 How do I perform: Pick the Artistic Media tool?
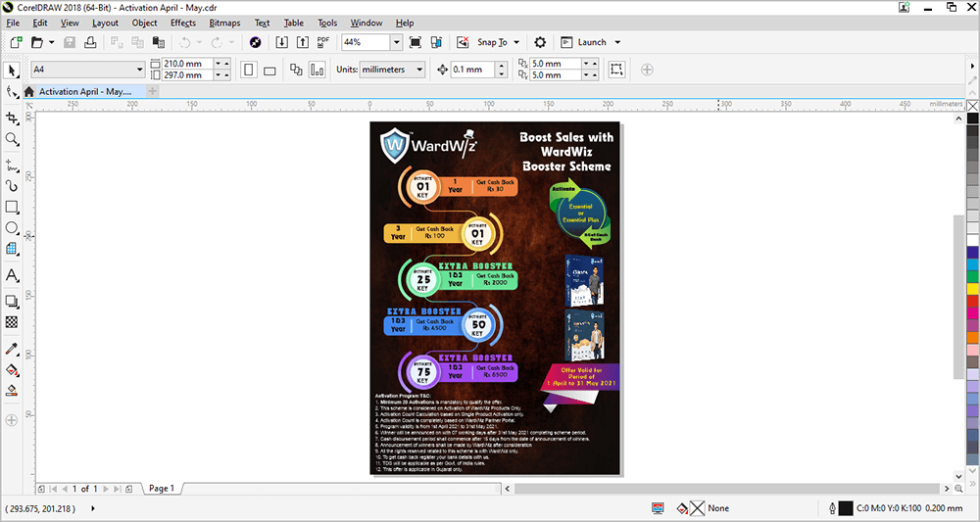coord(11,186)
